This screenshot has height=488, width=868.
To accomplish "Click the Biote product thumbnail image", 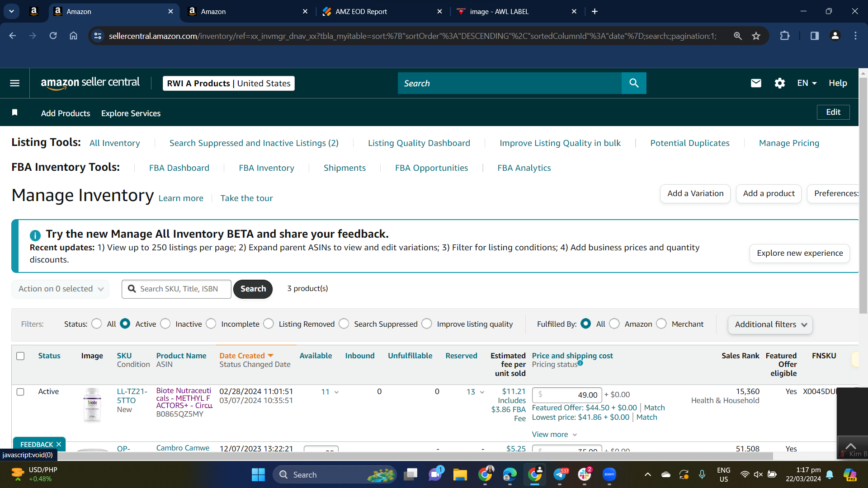I will coord(92,405).
